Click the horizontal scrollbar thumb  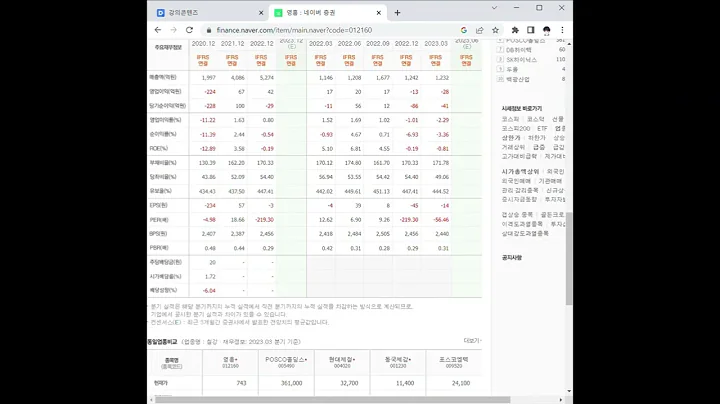[x=332, y=400]
